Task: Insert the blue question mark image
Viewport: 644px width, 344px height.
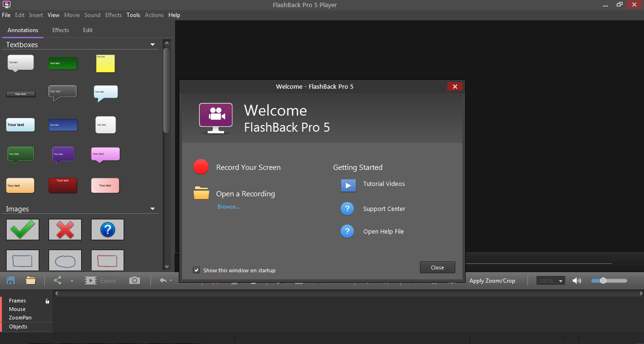Action: click(x=108, y=229)
